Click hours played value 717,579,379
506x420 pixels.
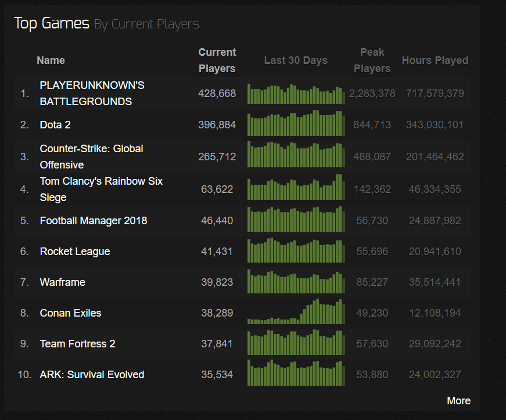(435, 94)
